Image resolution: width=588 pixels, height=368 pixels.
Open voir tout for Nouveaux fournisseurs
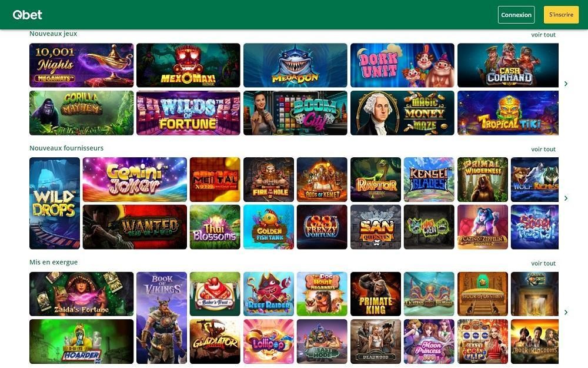tap(543, 149)
